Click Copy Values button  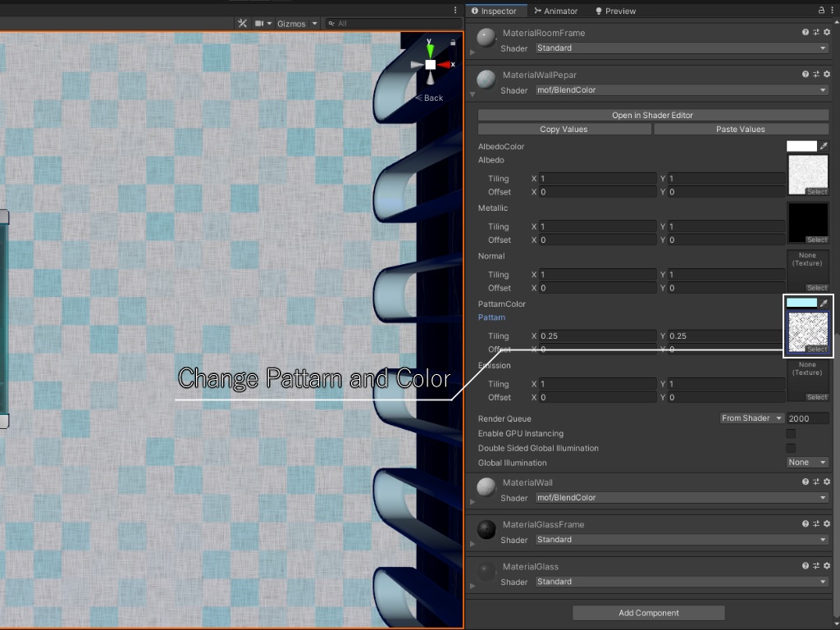[x=564, y=129]
